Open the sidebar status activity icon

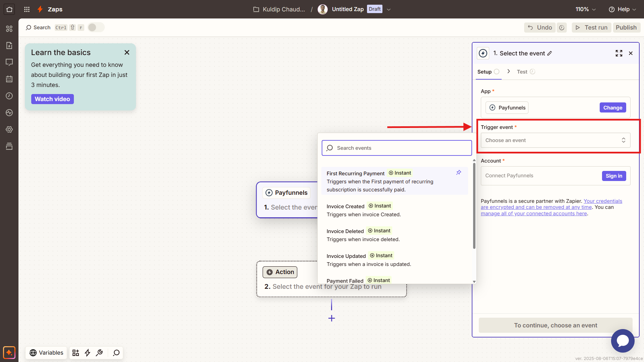coord(9,113)
